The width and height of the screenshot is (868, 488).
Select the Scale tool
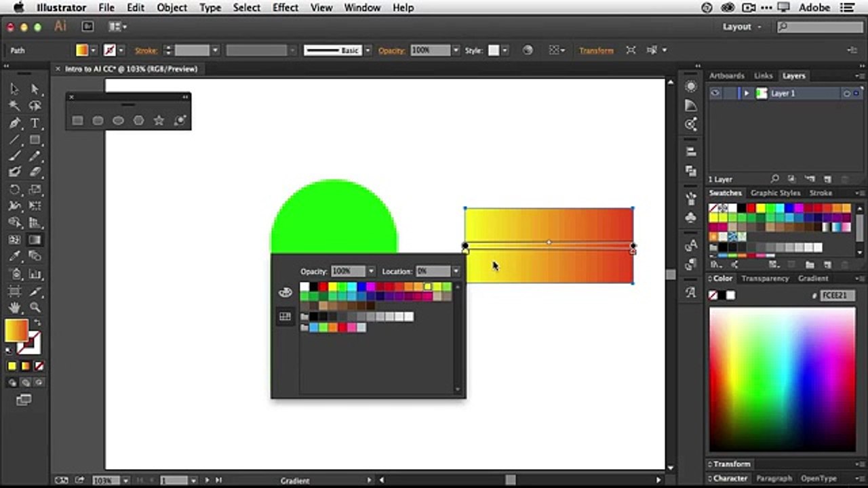(35, 190)
